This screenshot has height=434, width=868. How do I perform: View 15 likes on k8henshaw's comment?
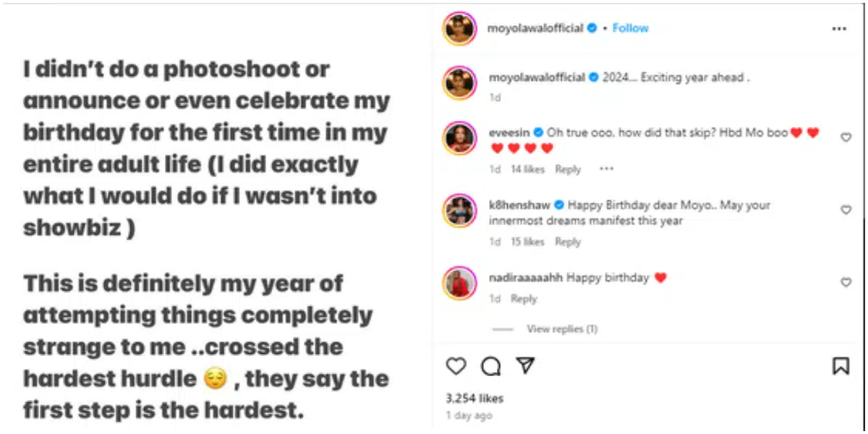(527, 242)
